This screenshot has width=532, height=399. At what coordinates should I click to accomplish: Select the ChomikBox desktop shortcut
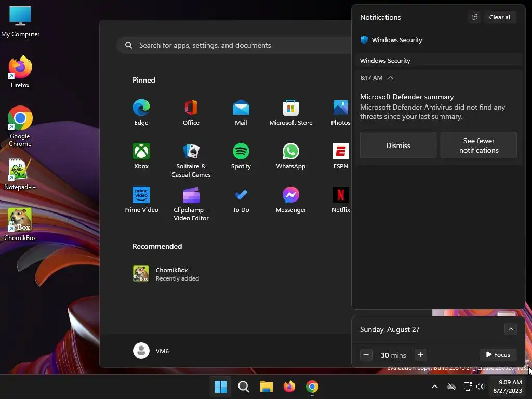[x=20, y=224]
